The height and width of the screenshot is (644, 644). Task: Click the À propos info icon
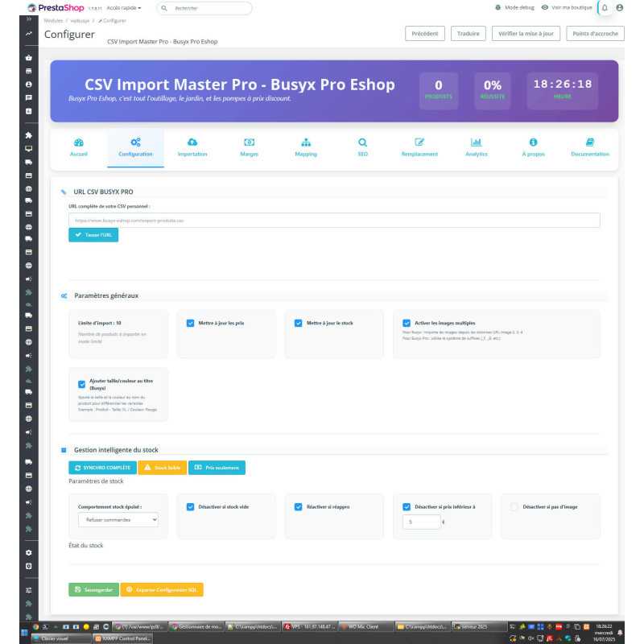tap(534, 142)
